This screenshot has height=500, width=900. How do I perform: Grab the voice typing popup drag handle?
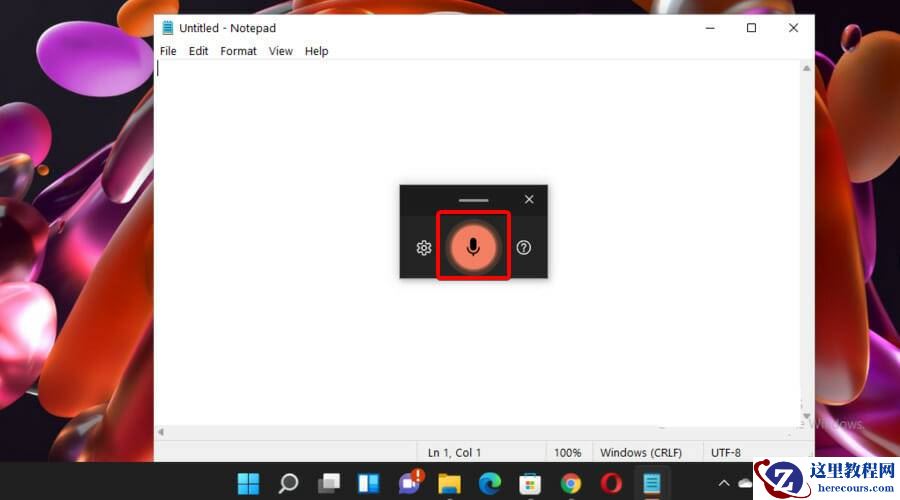click(474, 200)
